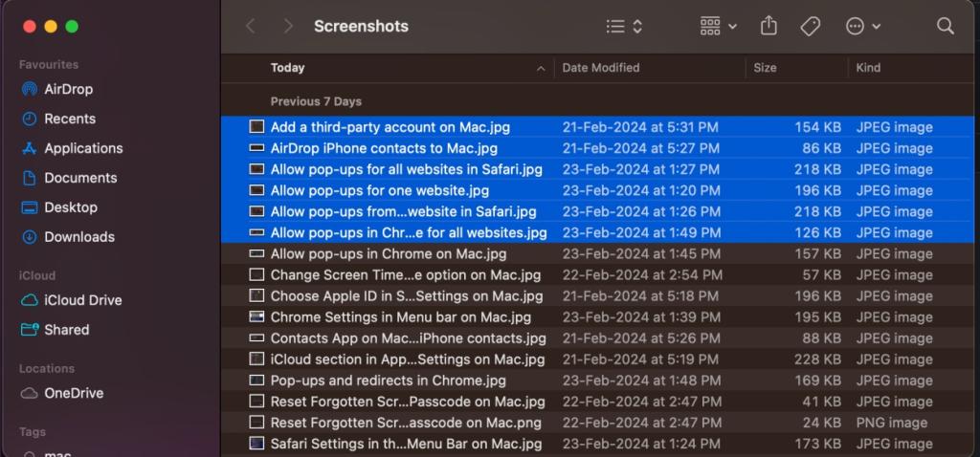The height and width of the screenshot is (457, 980).
Task: Go forward with the right chevron
Action: (288, 26)
